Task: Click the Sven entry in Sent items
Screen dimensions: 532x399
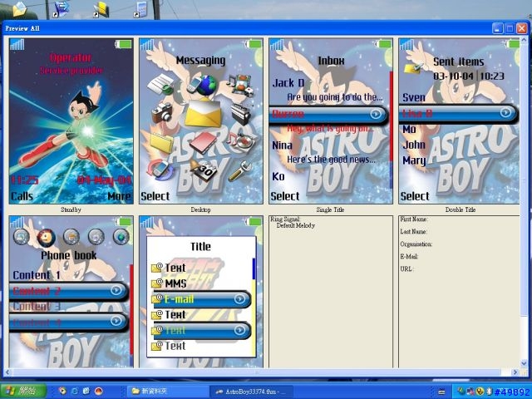Action: [x=414, y=97]
